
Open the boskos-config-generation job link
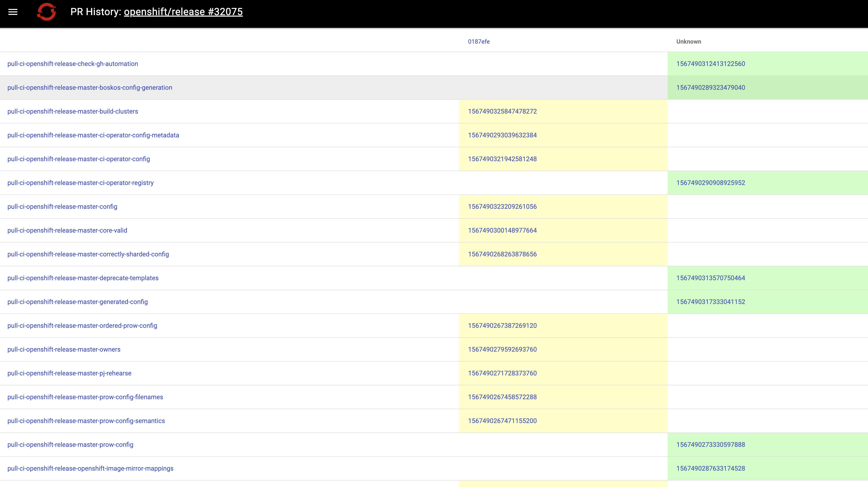pos(90,88)
